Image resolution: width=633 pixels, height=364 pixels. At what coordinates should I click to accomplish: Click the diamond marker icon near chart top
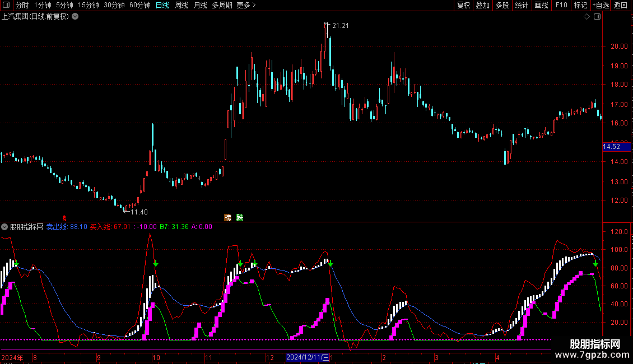tap(587, 17)
